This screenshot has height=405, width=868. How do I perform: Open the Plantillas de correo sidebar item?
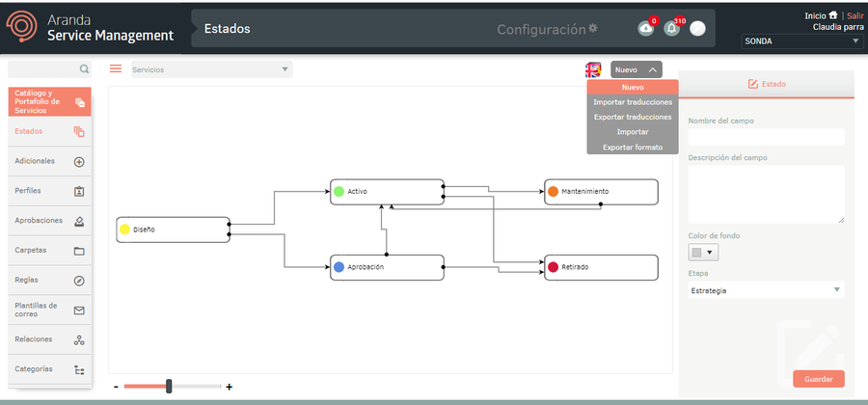click(50, 310)
